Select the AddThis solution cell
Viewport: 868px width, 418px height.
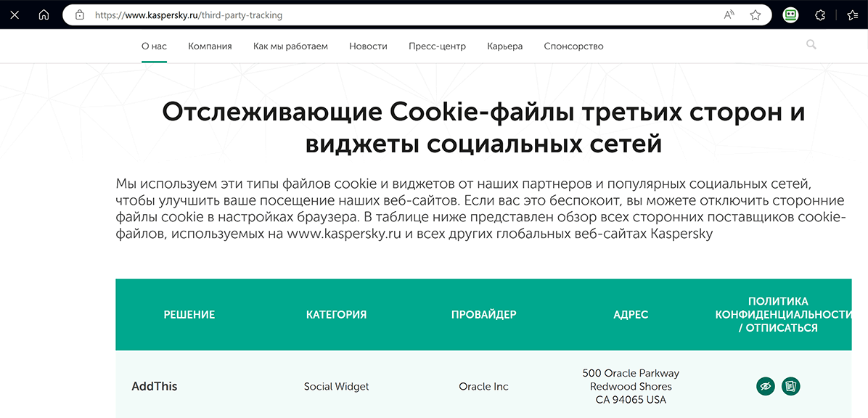click(155, 387)
